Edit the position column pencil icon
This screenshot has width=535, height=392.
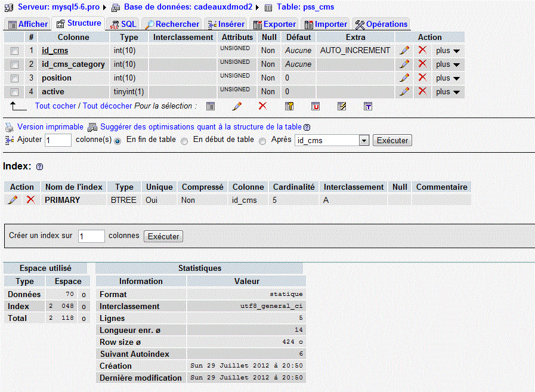tap(404, 78)
